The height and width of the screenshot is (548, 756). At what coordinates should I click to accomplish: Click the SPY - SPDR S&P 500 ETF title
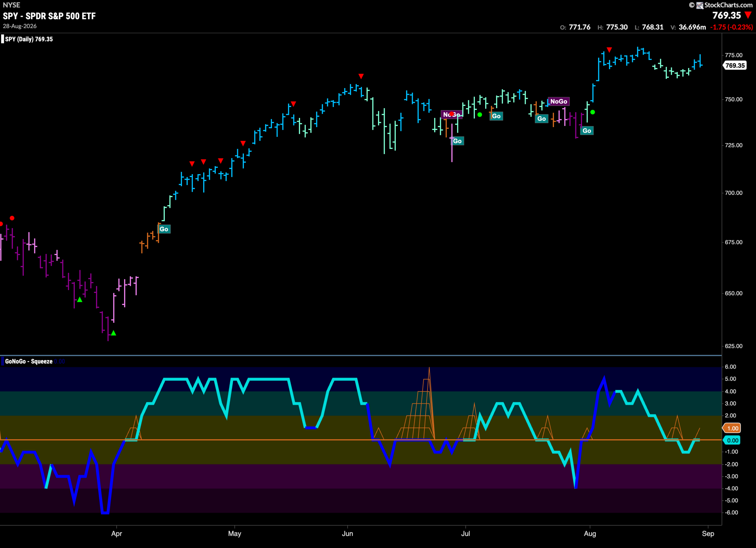[x=49, y=16]
